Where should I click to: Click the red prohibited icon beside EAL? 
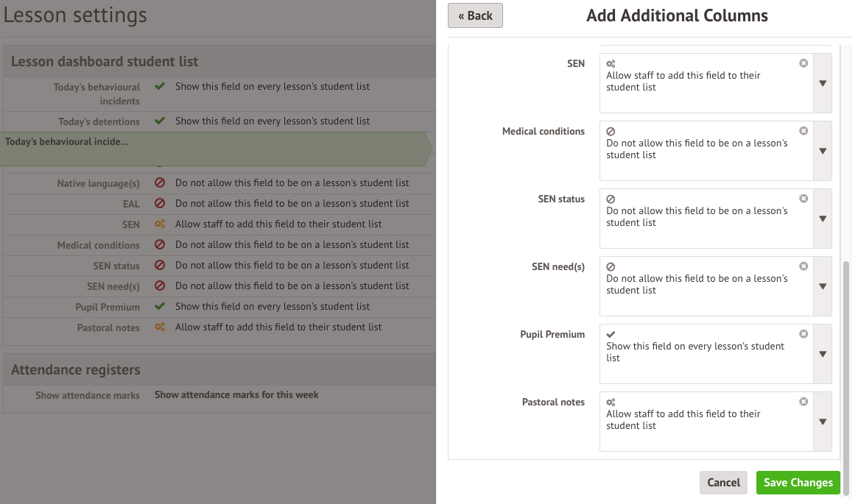click(160, 203)
